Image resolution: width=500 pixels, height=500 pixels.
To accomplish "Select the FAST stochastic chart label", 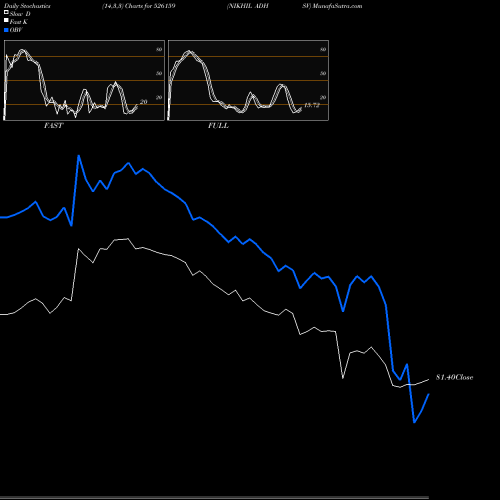I will coord(53,126).
